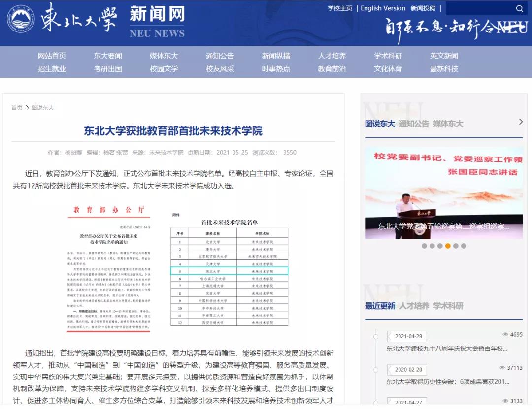The height and width of the screenshot is (409, 532).
Task: Click the article title 东北大学获批教育部首批未来技术学院
Action: click(x=173, y=131)
